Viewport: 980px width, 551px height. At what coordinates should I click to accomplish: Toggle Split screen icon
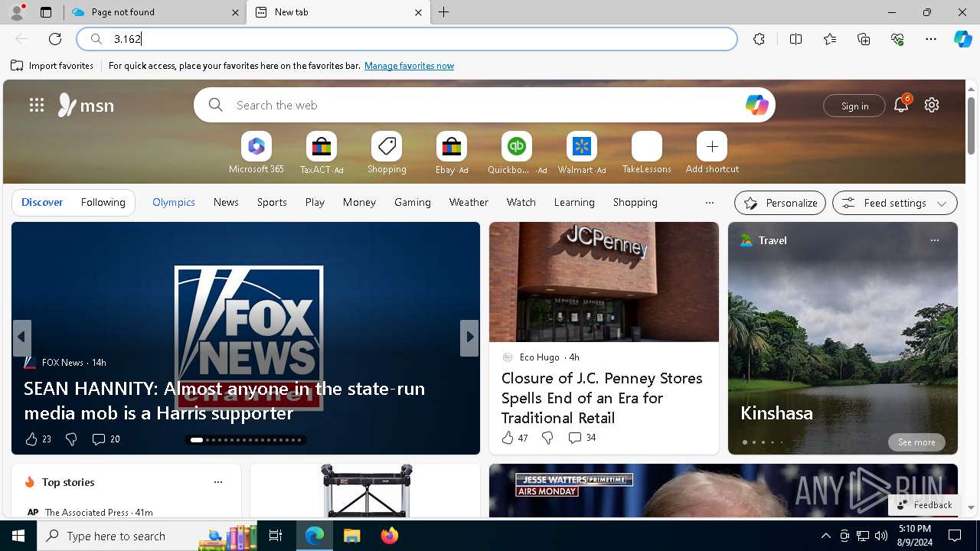tap(795, 39)
